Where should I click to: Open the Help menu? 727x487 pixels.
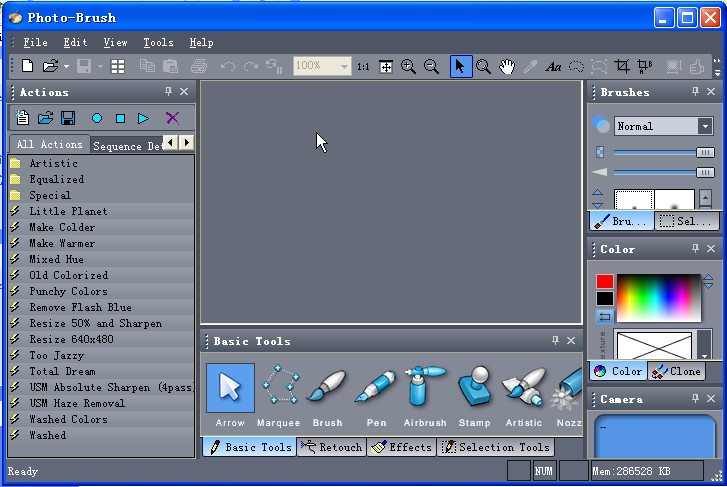(201, 42)
